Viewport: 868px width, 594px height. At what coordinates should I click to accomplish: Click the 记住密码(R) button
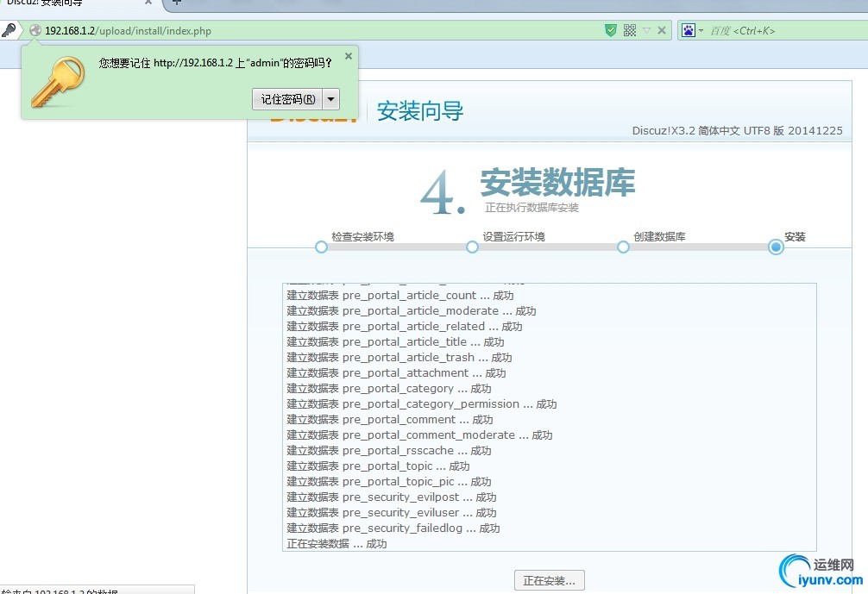tap(288, 99)
